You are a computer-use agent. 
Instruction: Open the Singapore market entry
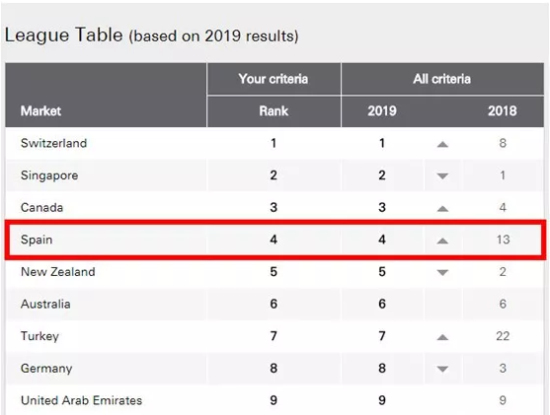(x=49, y=175)
